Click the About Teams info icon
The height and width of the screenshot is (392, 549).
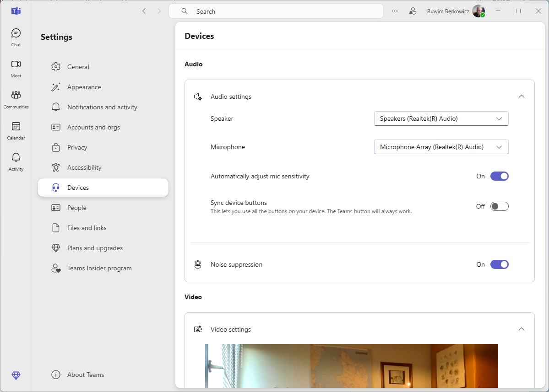click(x=56, y=375)
